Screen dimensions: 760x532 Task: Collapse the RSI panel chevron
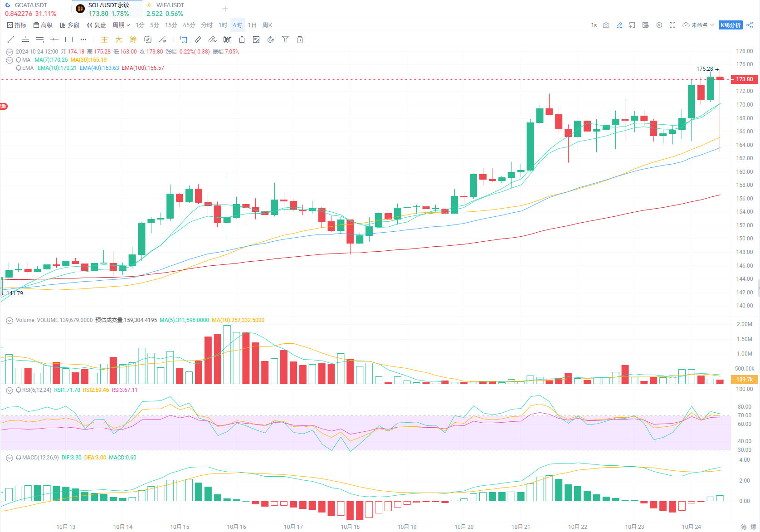pyautogui.click(x=9, y=390)
